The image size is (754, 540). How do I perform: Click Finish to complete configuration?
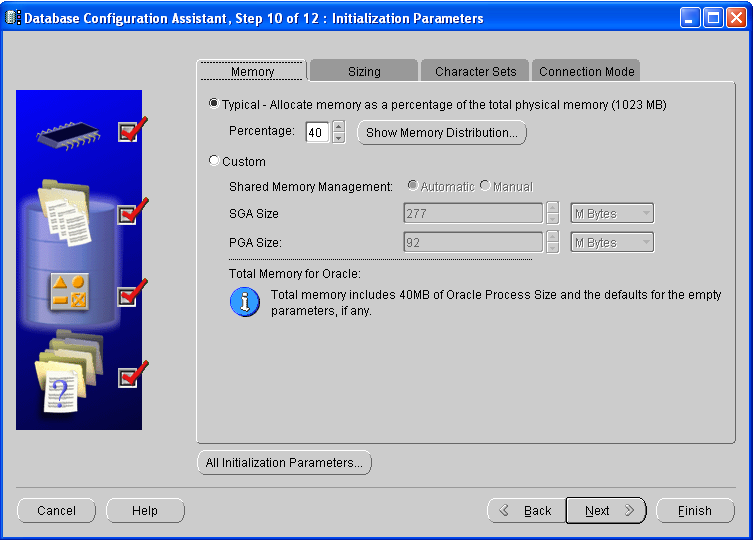point(695,511)
